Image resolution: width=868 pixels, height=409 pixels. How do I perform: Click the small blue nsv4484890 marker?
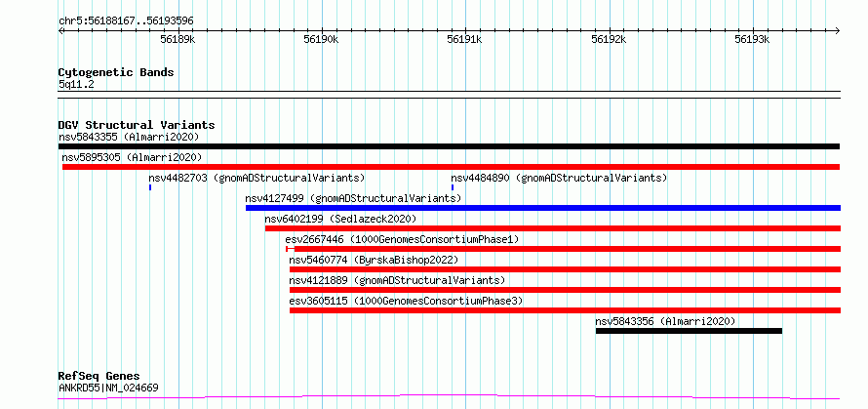[453, 187]
